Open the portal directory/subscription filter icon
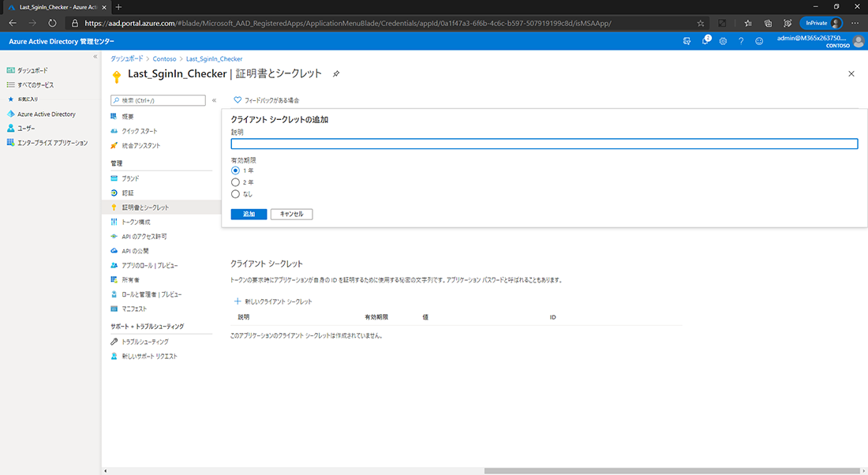The image size is (868, 475). (x=687, y=41)
